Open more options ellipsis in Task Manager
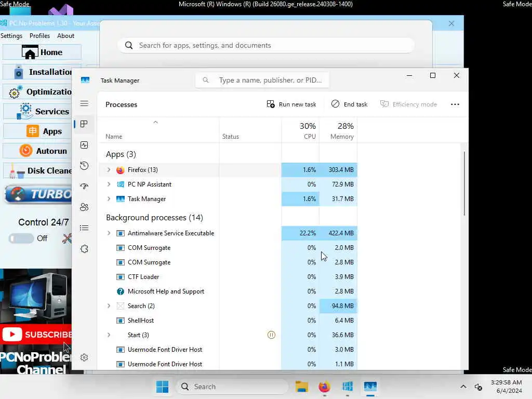Viewport: 532px width, 399px height. (455, 104)
